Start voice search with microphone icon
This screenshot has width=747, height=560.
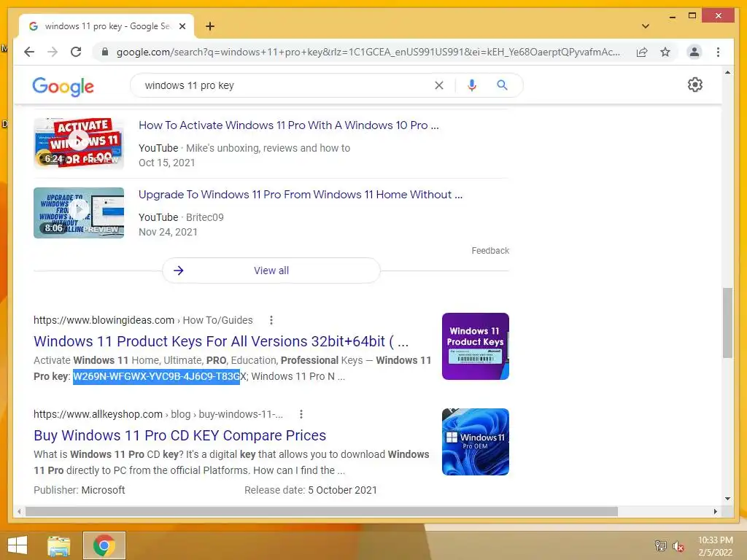472,85
